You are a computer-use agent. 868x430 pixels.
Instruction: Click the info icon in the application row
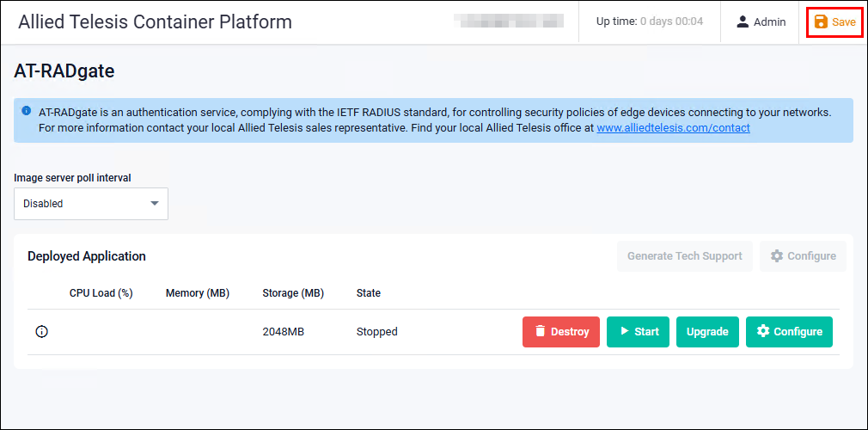(41, 332)
